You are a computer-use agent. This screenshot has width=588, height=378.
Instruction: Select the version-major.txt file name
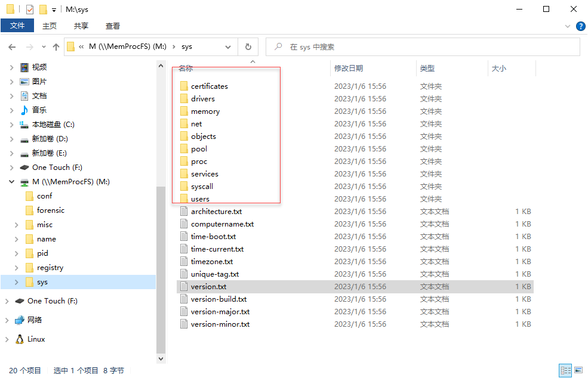pos(220,312)
